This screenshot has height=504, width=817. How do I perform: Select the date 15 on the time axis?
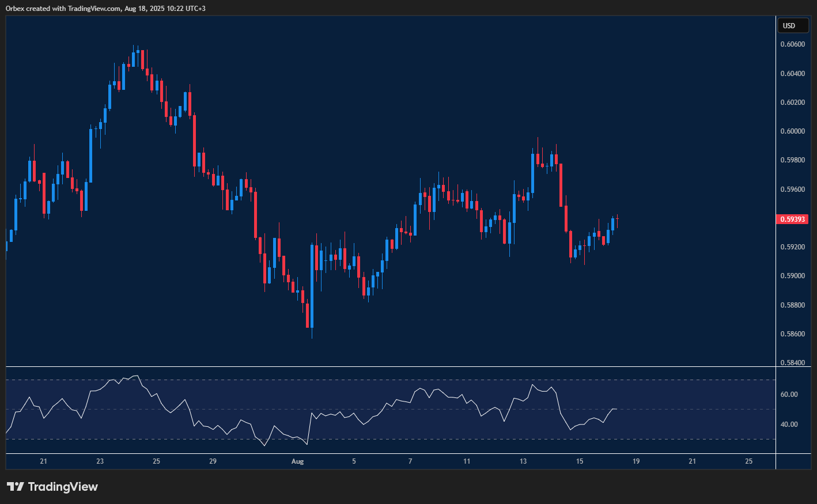click(579, 461)
